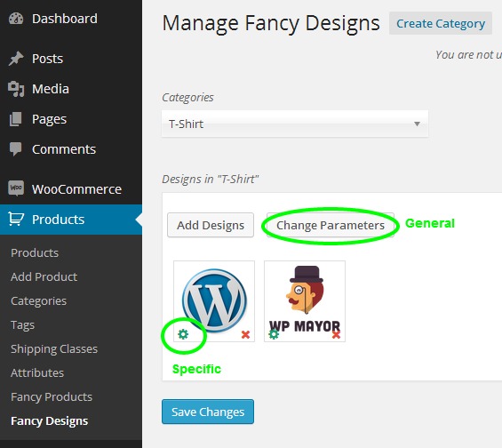Viewport: 502px width, 448px height.
Task: Click the Manage Fancy Designs heading
Action: pyautogui.click(x=271, y=23)
